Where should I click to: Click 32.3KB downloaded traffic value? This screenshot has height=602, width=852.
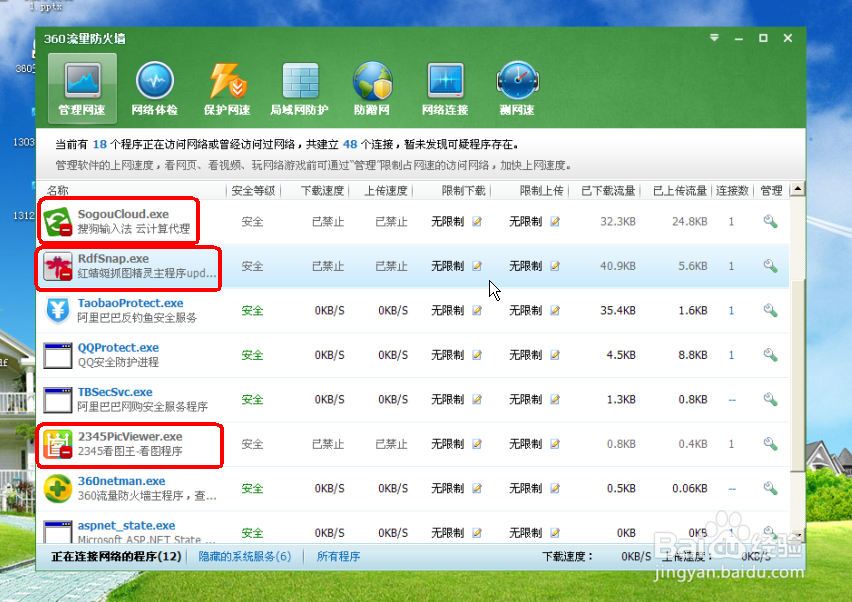coord(618,222)
